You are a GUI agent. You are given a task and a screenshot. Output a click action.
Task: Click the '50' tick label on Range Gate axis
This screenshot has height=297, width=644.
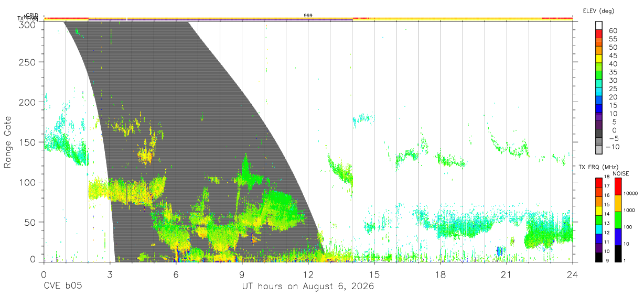click(x=30, y=222)
